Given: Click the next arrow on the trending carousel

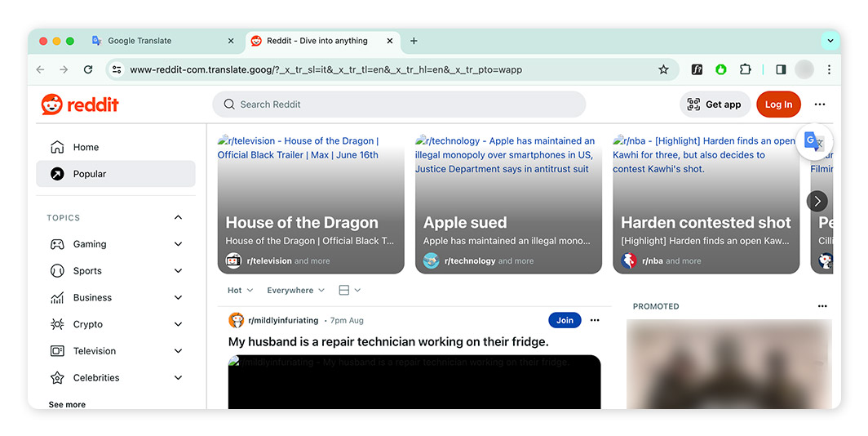Looking at the screenshot, I should pos(817,201).
